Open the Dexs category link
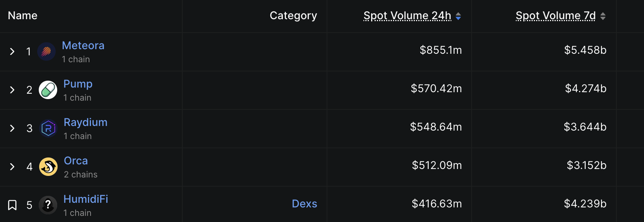The height and width of the screenshot is (222, 644). tap(304, 204)
